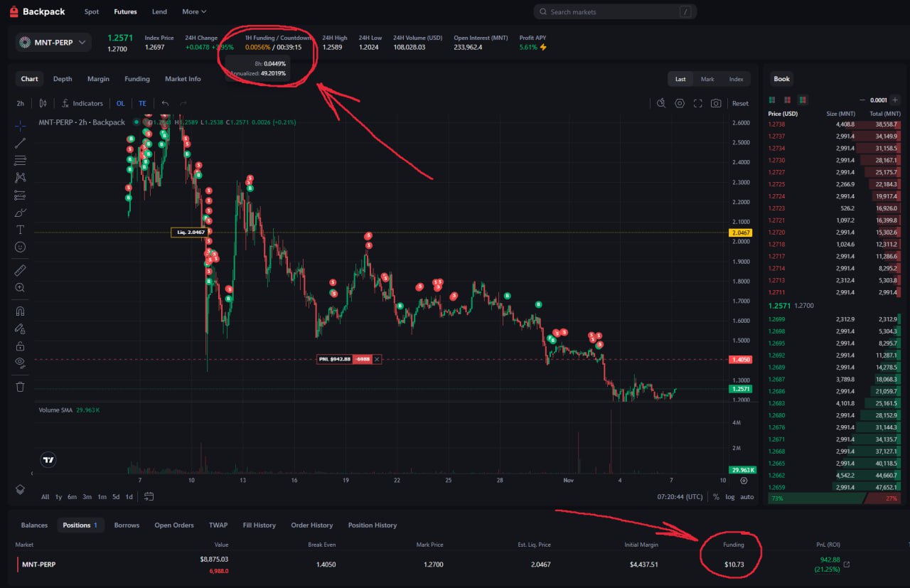The width and height of the screenshot is (910, 588).
Task: Click the Backpack logo icon
Action: tap(14, 11)
